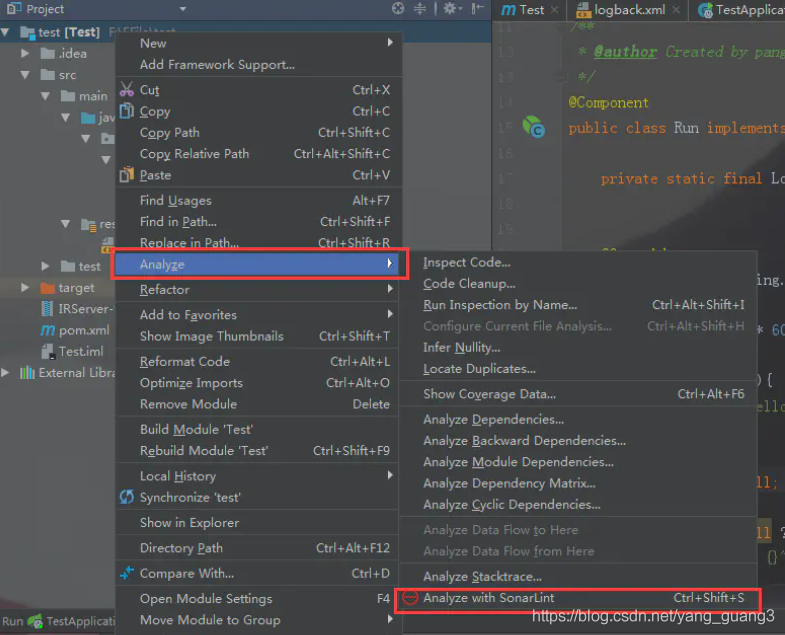
Task: Select Directory Path
Action: pos(258,548)
